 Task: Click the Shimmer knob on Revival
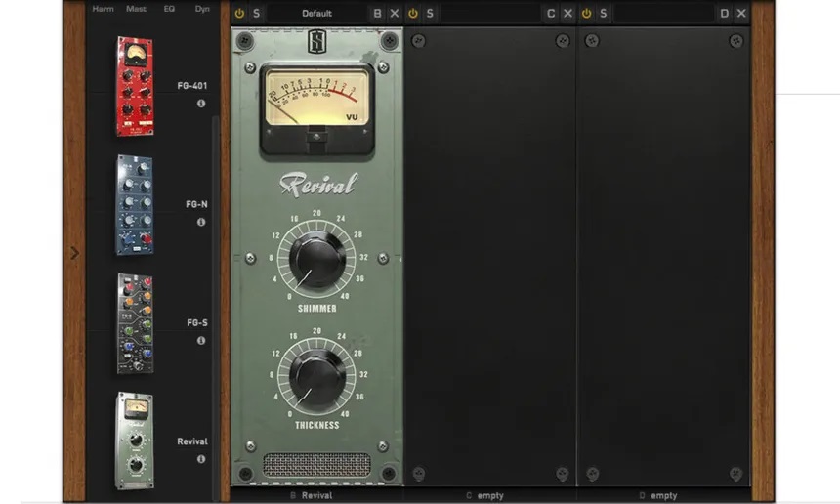click(x=317, y=260)
